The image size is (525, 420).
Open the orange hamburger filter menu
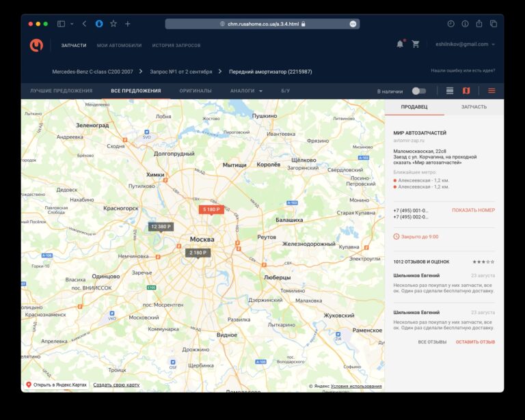tap(492, 91)
